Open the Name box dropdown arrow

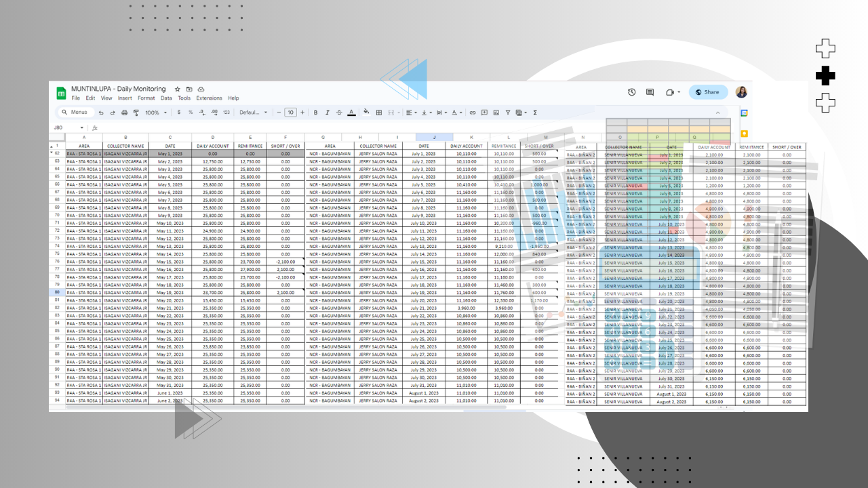point(82,127)
